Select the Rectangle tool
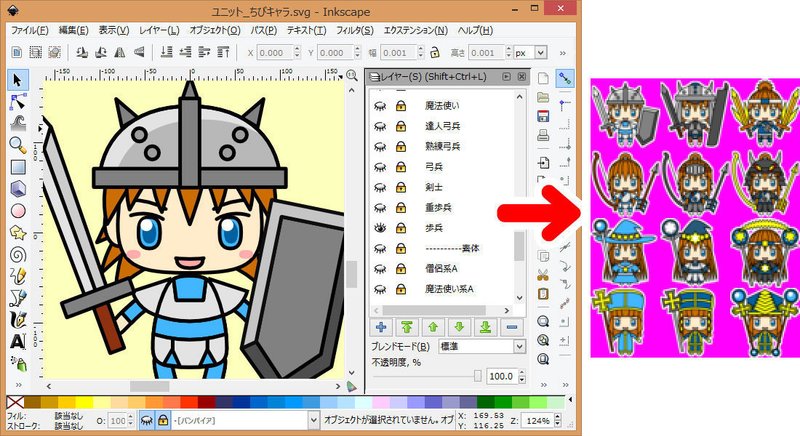 (18, 167)
